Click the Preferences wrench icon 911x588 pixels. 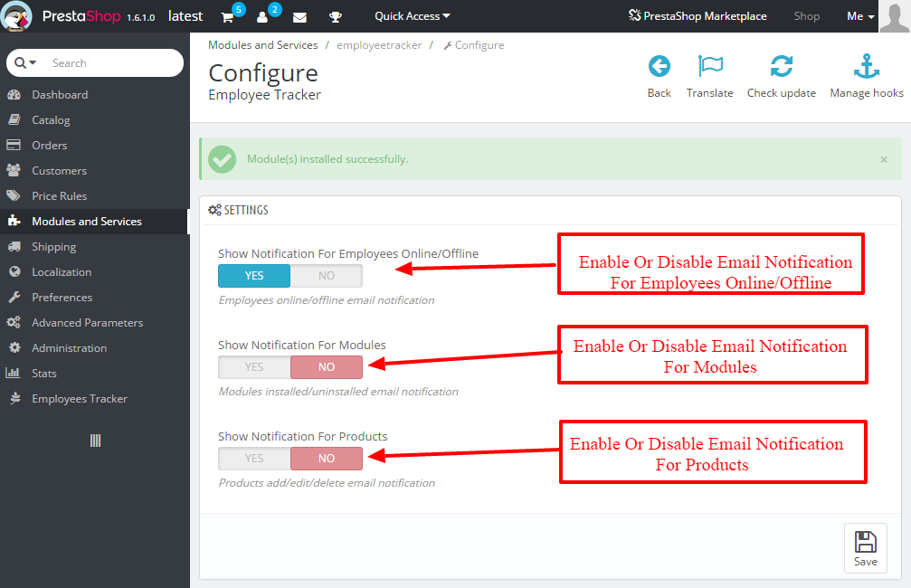pyautogui.click(x=14, y=297)
